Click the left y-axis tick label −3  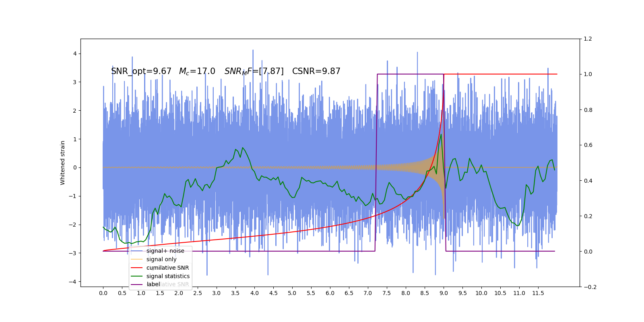click(x=73, y=253)
